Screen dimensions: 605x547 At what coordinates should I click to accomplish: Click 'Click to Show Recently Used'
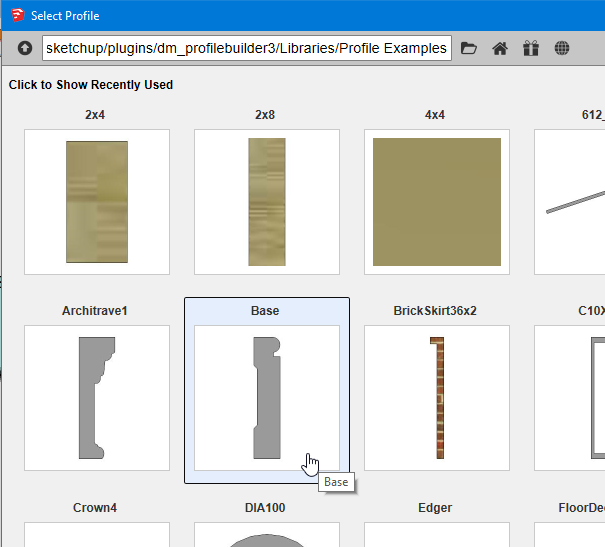pos(91,85)
